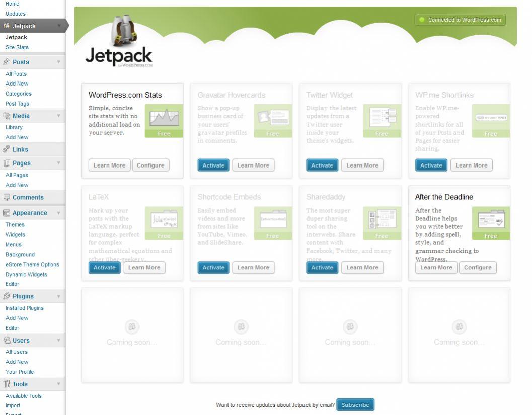
Task: Open All Pages in the sidebar
Action: pos(17,175)
